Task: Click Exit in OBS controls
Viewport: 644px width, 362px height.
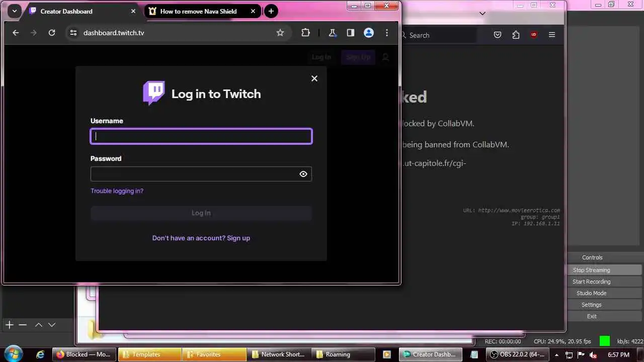Action: [x=592, y=316]
